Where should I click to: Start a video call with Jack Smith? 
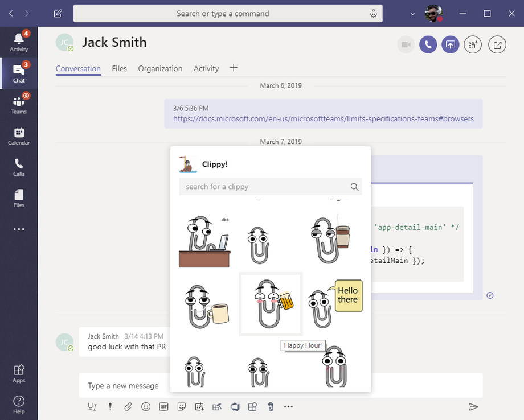[406, 44]
